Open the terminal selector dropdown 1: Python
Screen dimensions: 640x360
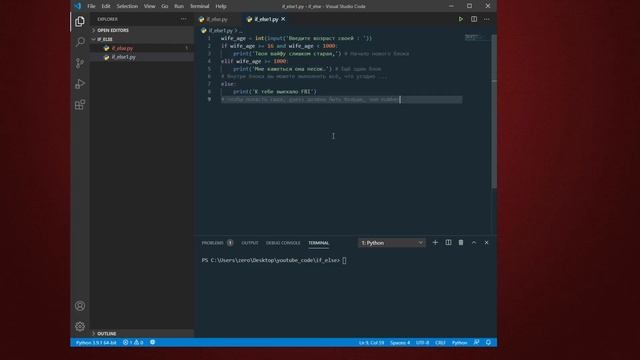point(392,243)
